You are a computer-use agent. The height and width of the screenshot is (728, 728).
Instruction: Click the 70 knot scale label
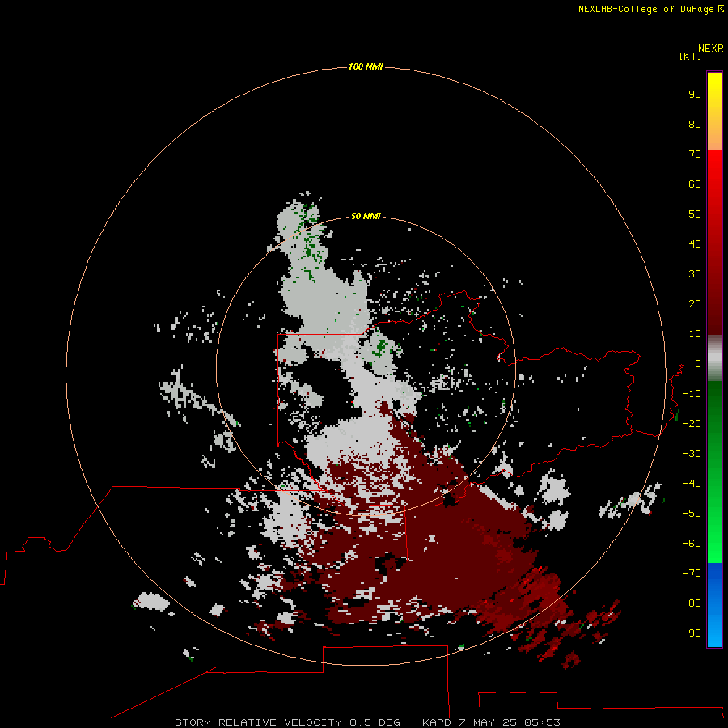695,154
